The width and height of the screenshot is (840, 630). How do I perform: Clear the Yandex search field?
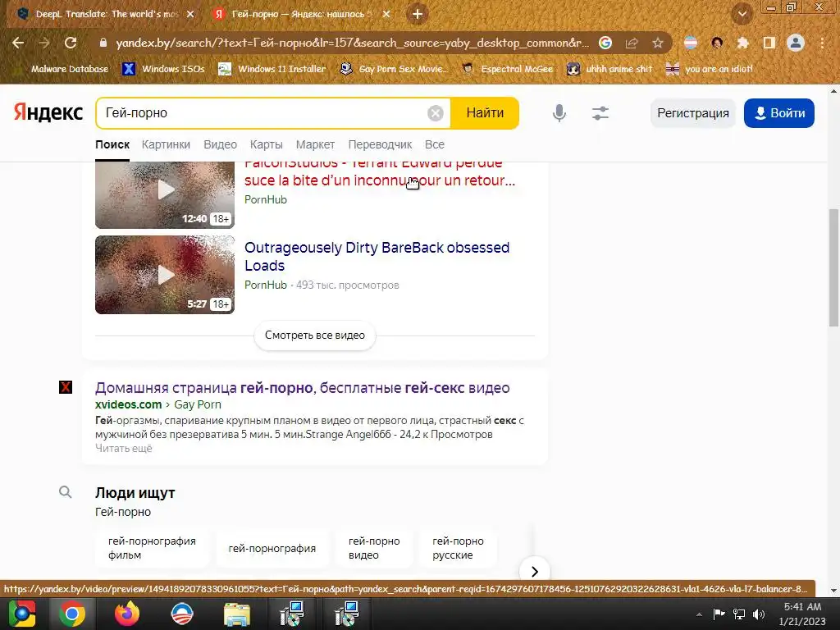(436, 113)
